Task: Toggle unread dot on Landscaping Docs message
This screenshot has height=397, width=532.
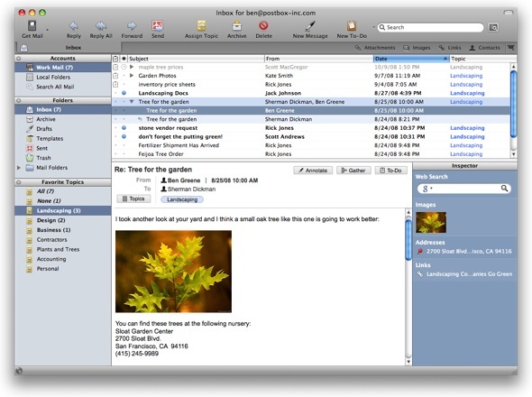Action: pos(124,93)
